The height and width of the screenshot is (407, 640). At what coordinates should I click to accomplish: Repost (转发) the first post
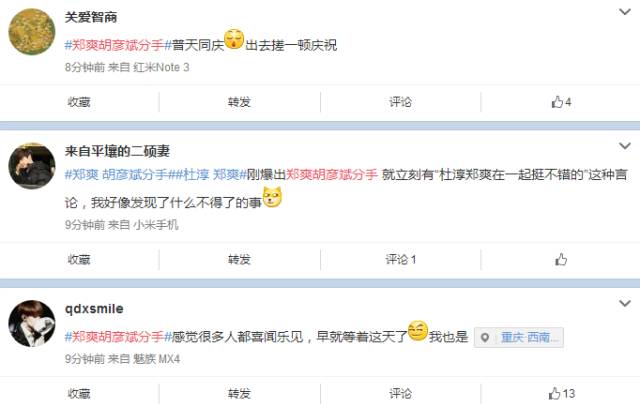239,102
